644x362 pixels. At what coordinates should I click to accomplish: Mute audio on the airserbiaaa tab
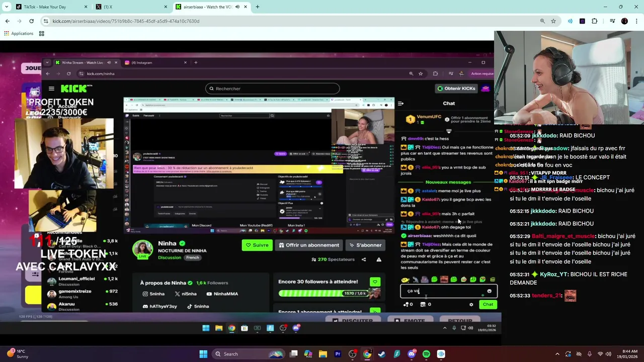(x=237, y=7)
